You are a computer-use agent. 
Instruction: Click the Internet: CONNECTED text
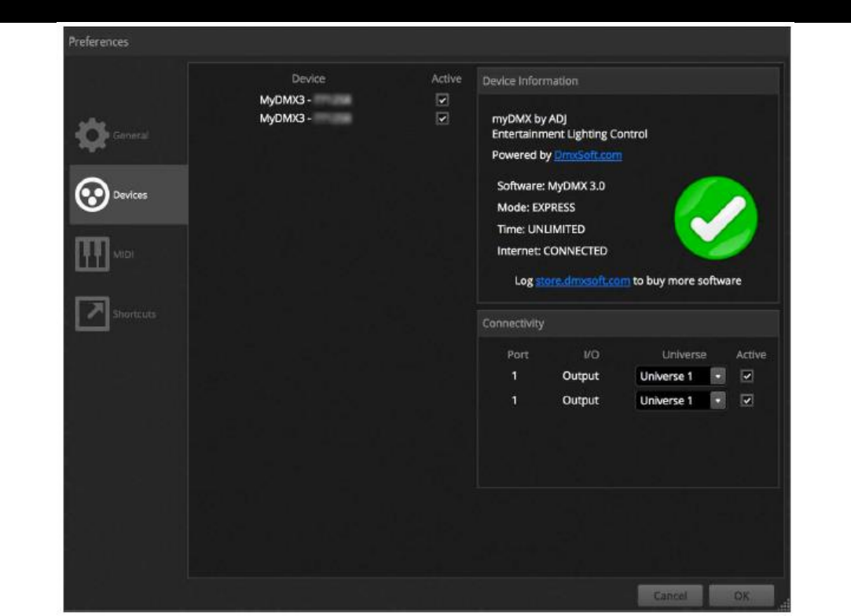tap(552, 251)
